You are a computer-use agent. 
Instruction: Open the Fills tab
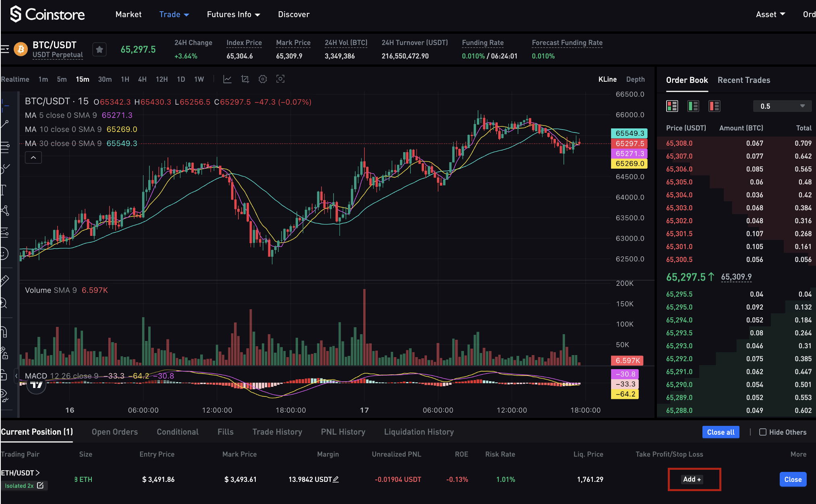point(226,432)
